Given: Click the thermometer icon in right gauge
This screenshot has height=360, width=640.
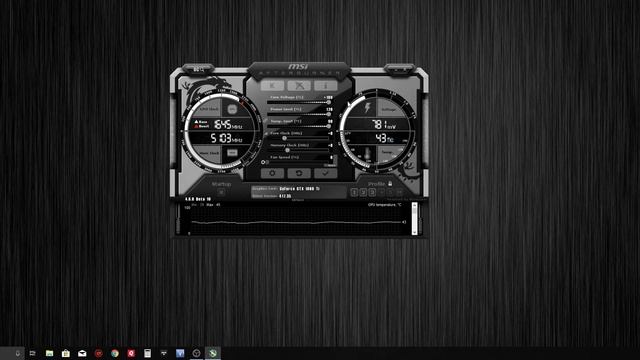Looking at the screenshot, I should (x=367, y=154).
